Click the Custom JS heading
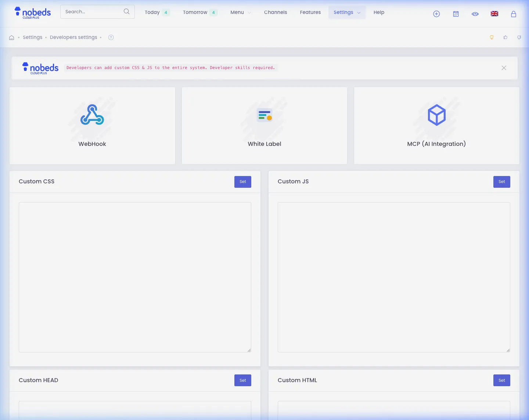 pyautogui.click(x=293, y=182)
